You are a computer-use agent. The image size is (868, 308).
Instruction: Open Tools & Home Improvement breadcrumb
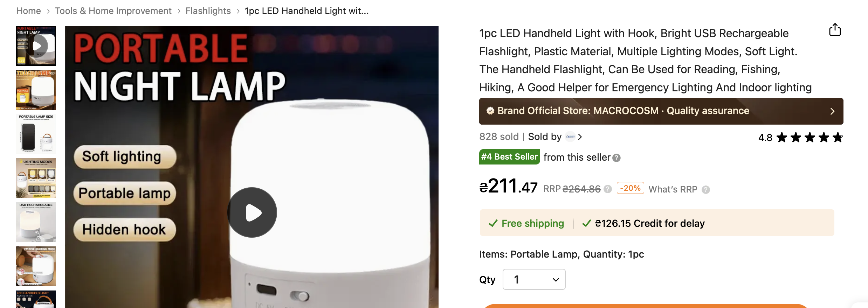coord(113,11)
